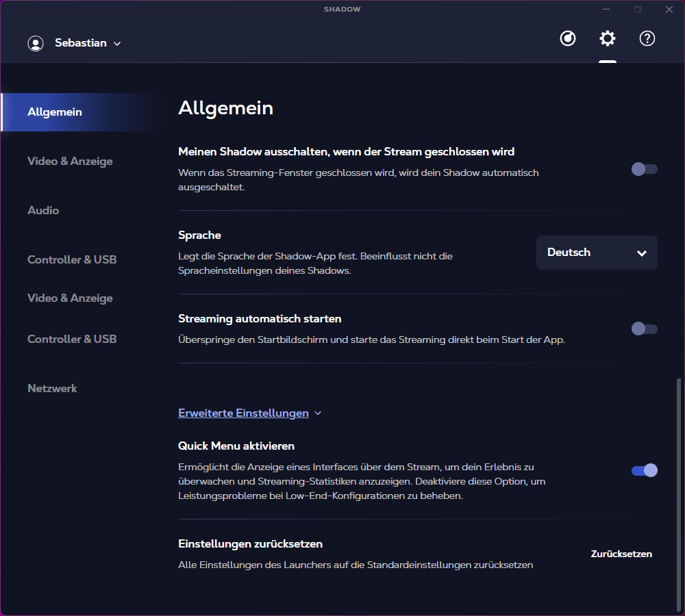Close the Shadow window
Viewport: 685px width, 616px height.
coord(669,9)
